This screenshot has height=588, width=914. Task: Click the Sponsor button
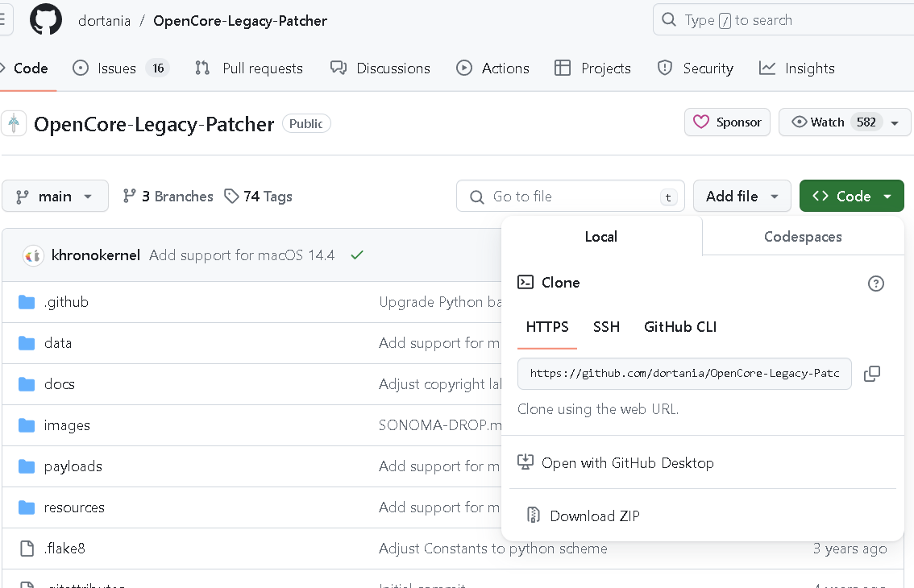727,122
